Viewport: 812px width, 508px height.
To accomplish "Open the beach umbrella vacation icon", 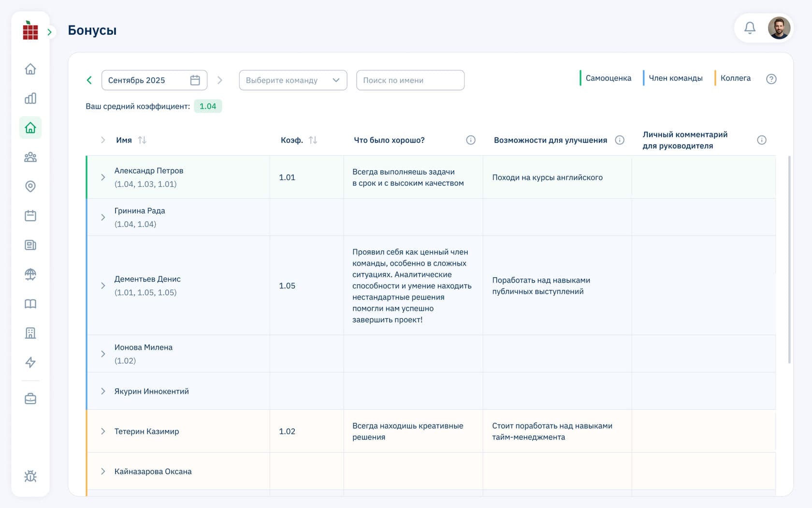I will click(x=30, y=274).
